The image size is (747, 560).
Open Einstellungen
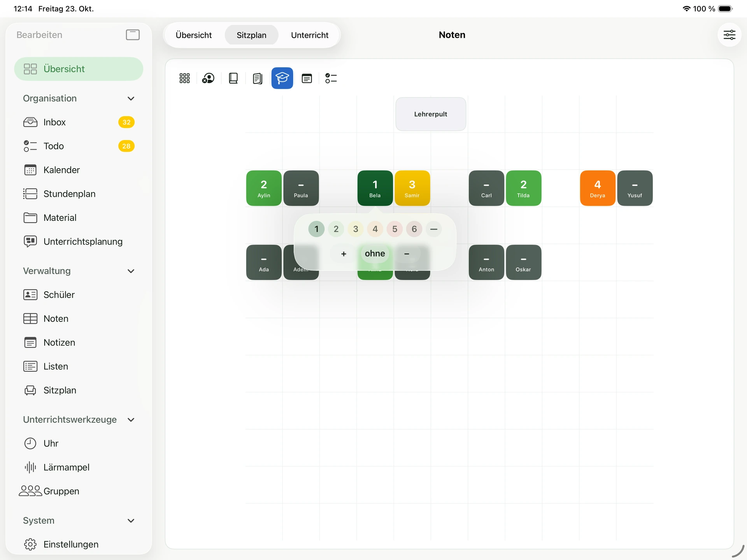click(x=79, y=544)
